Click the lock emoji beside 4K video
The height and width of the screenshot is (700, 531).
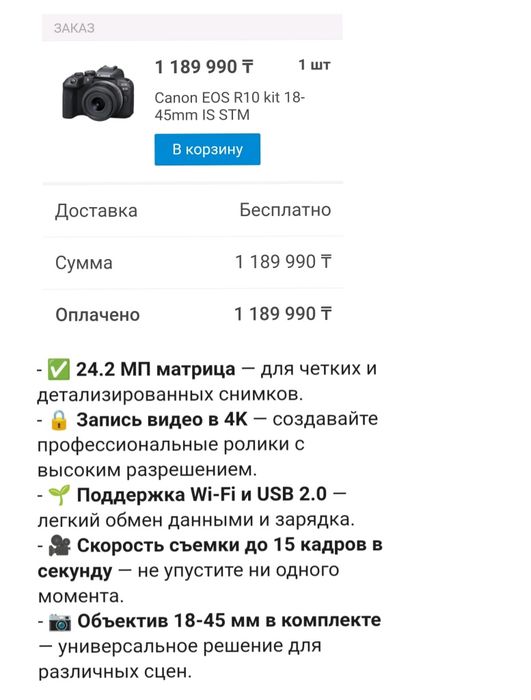(59, 420)
